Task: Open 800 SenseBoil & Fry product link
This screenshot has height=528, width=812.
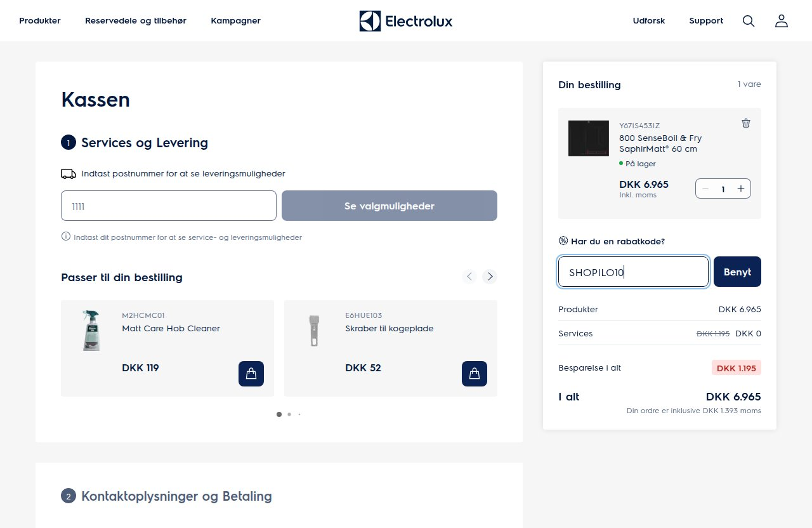Action: [660, 143]
